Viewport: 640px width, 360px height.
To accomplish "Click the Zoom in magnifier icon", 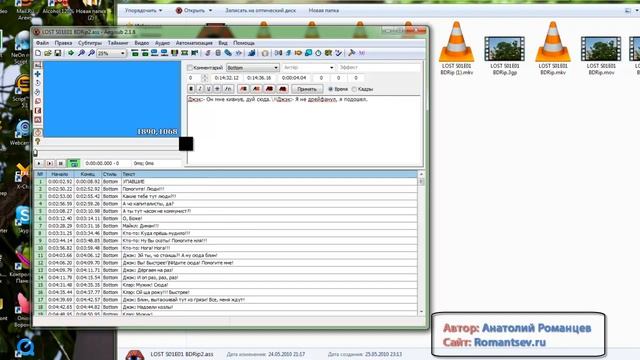I will (x=81, y=53).
